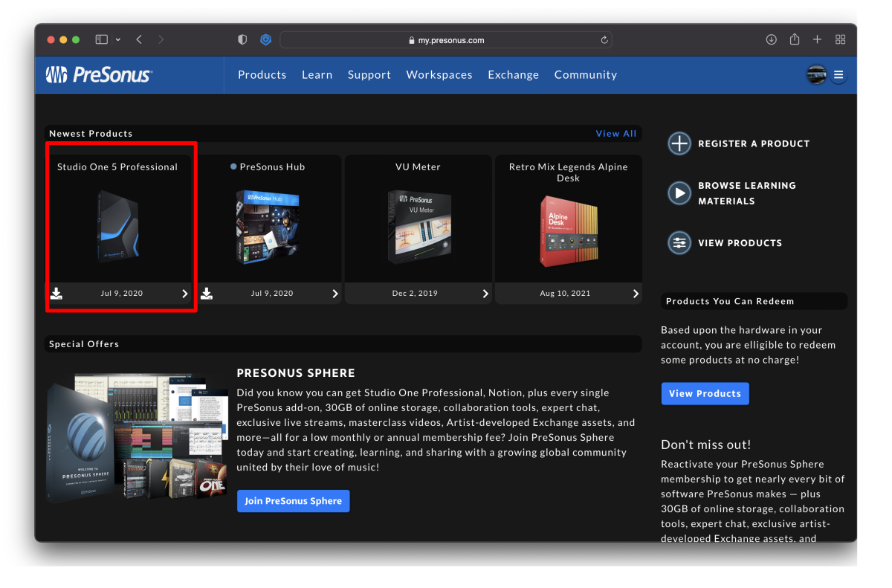
Task: Click the Don't miss out! heading
Action: point(706,445)
